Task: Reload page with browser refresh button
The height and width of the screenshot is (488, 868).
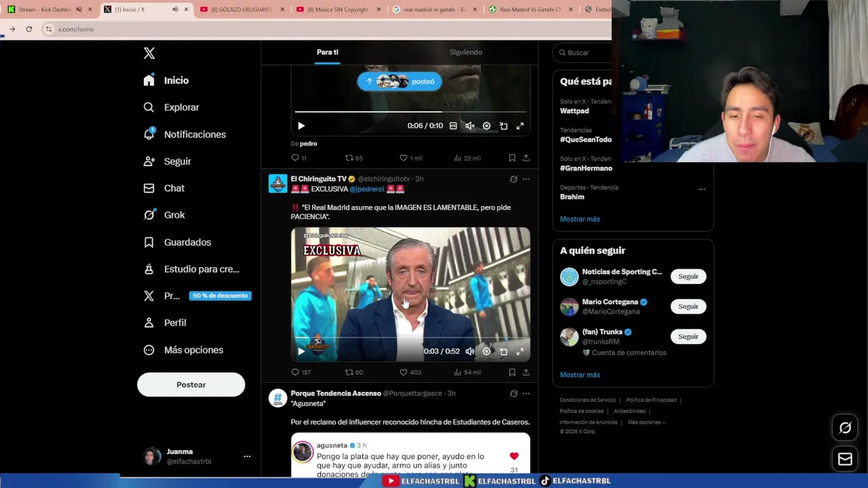Action: coord(28,29)
